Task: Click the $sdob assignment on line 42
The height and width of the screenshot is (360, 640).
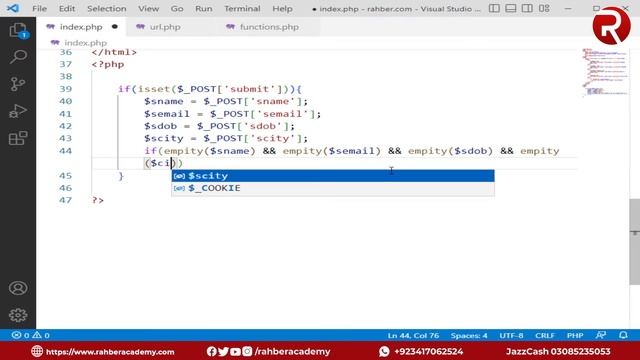Action: click(219, 126)
